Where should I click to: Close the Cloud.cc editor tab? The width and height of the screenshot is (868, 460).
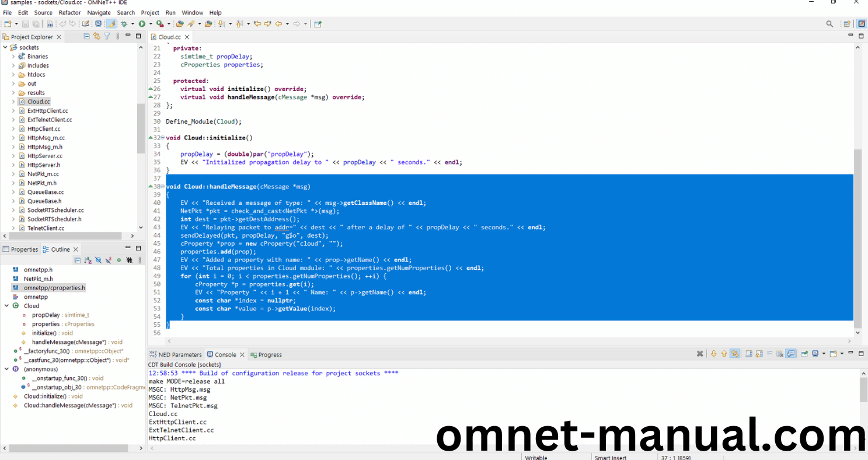coord(188,37)
